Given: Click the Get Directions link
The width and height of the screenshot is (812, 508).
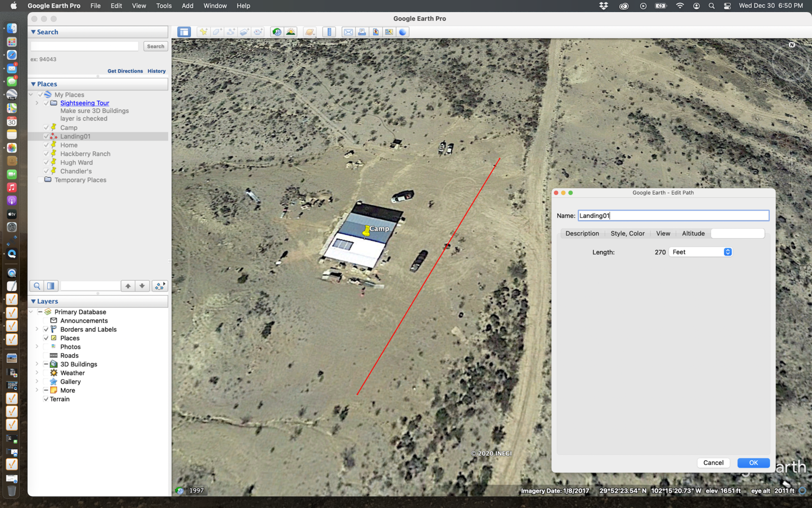Looking at the screenshot, I should tap(125, 71).
